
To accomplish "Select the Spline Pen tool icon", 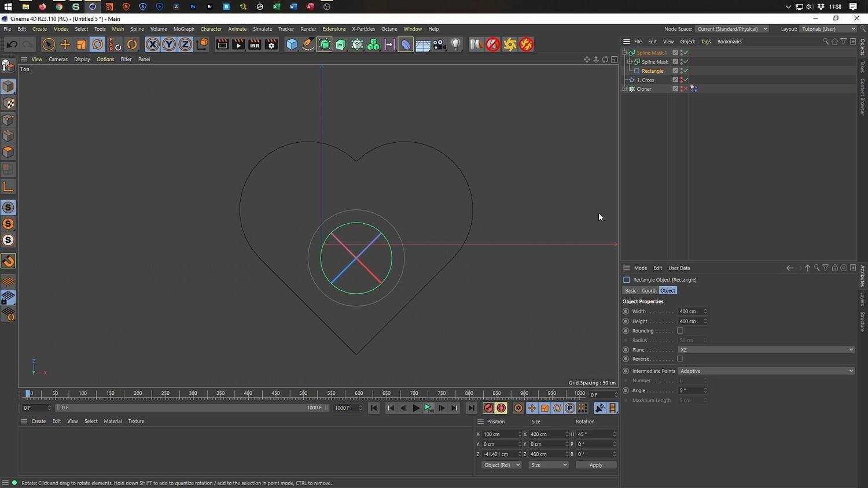I will [308, 45].
